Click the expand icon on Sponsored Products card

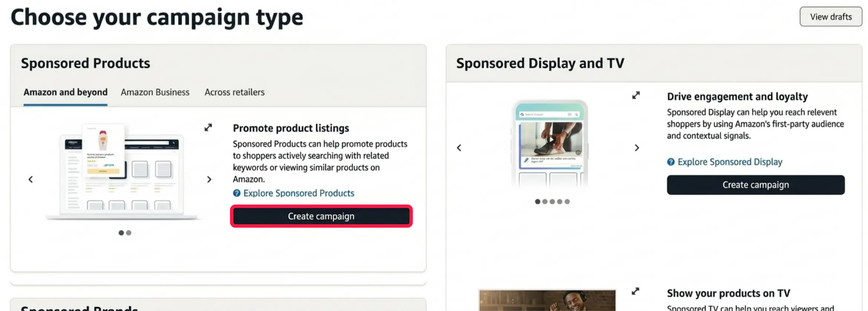pyautogui.click(x=208, y=127)
